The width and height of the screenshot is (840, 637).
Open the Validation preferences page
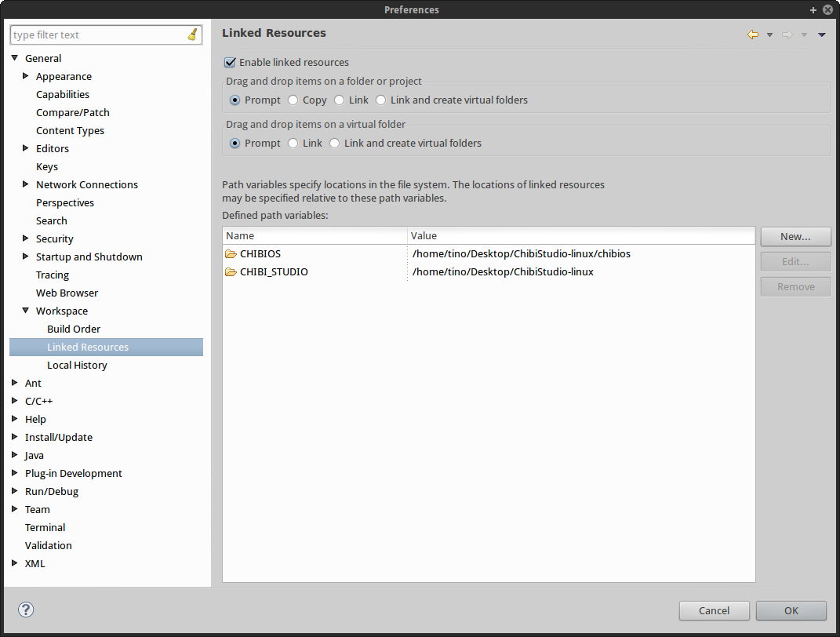tap(48, 545)
